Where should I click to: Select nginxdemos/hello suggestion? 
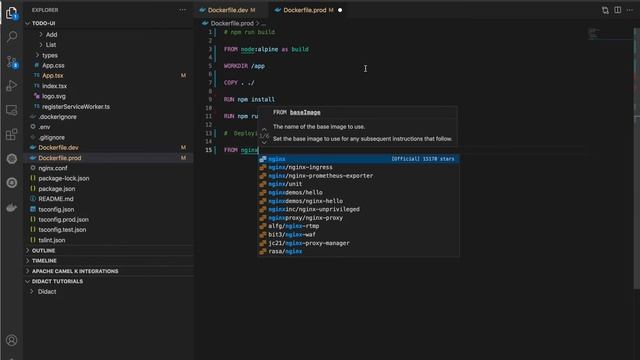click(x=358, y=193)
